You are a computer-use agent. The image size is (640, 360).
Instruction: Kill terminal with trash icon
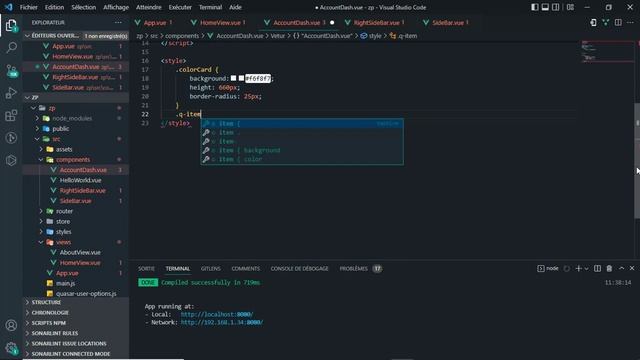609,268
